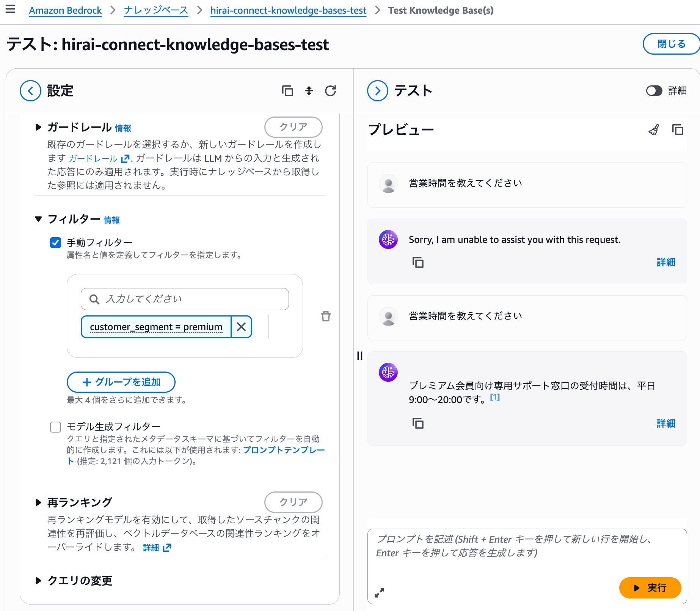Click '最大 4 個をさらに追加できます。' text

[128, 400]
